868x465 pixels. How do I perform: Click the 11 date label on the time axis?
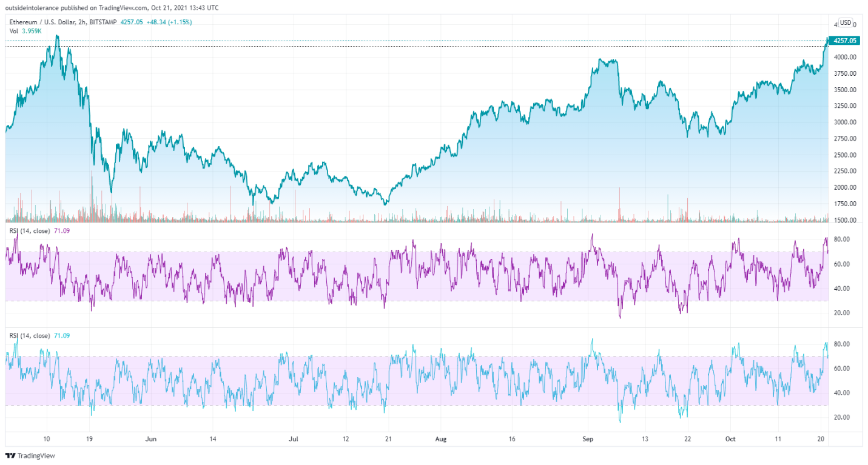(778, 438)
